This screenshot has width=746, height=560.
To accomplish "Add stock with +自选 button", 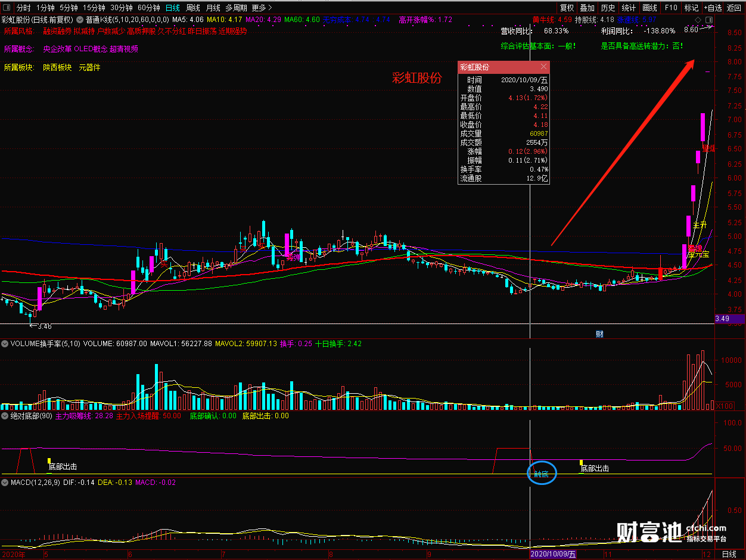I will [x=713, y=8].
